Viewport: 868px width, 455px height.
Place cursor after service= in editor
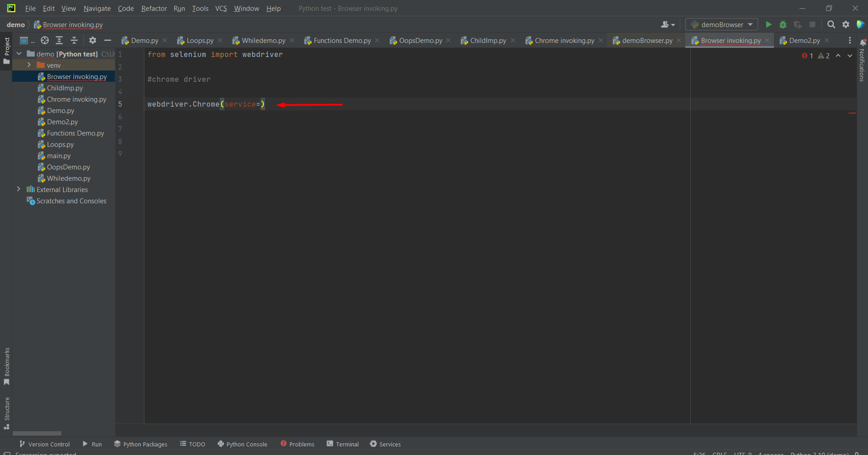pyautogui.click(x=261, y=104)
